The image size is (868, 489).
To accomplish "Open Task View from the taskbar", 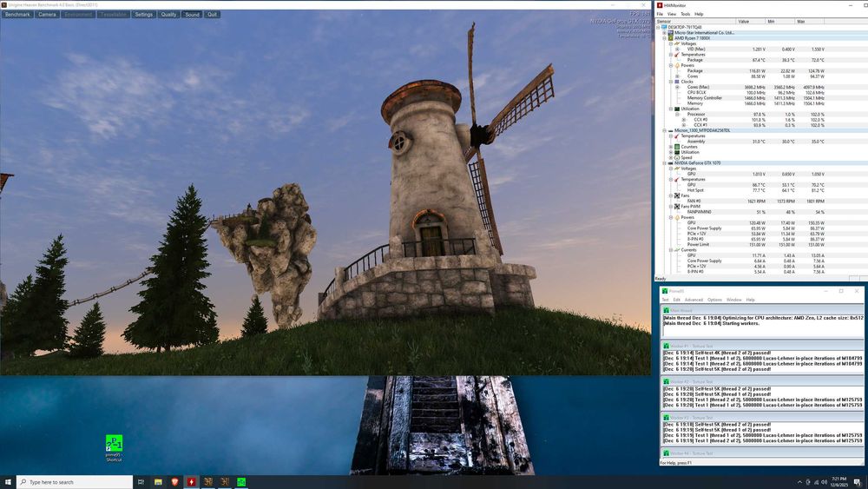I will pyautogui.click(x=141, y=482).
